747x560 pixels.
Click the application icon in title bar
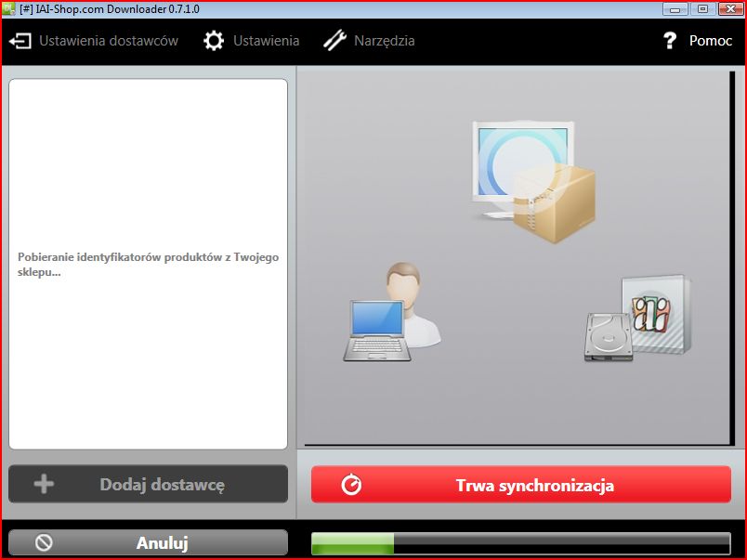click(8, 8)
